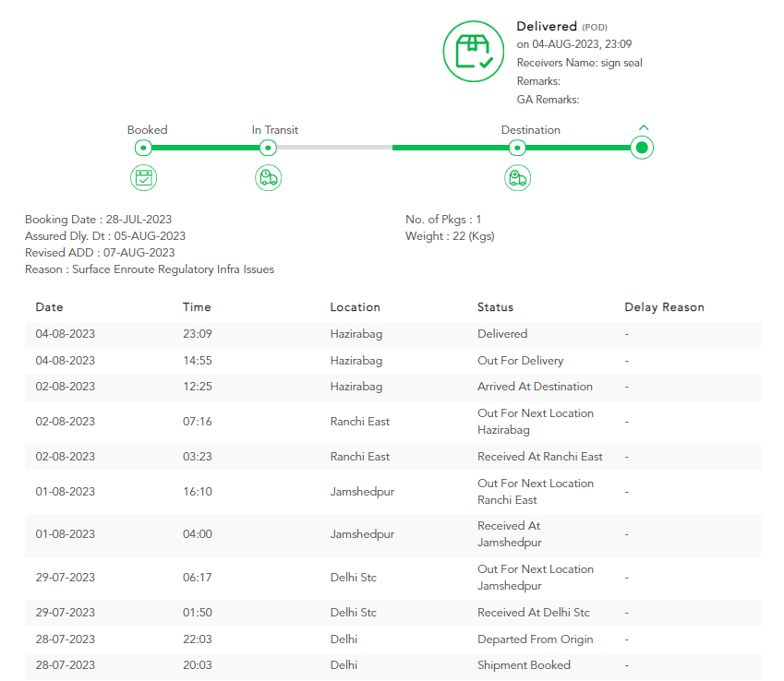
Task: Select the filled Delivered endpoint dot
Action: tap(641, 147)
